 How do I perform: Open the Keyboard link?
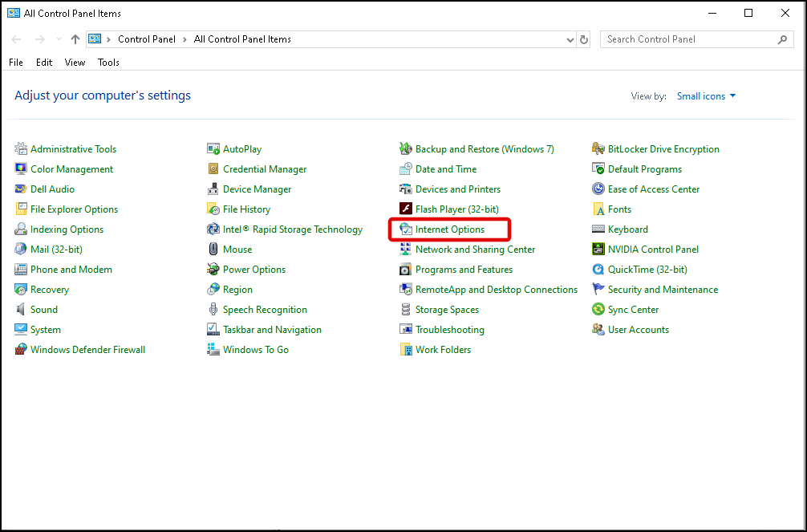point(628,229)
